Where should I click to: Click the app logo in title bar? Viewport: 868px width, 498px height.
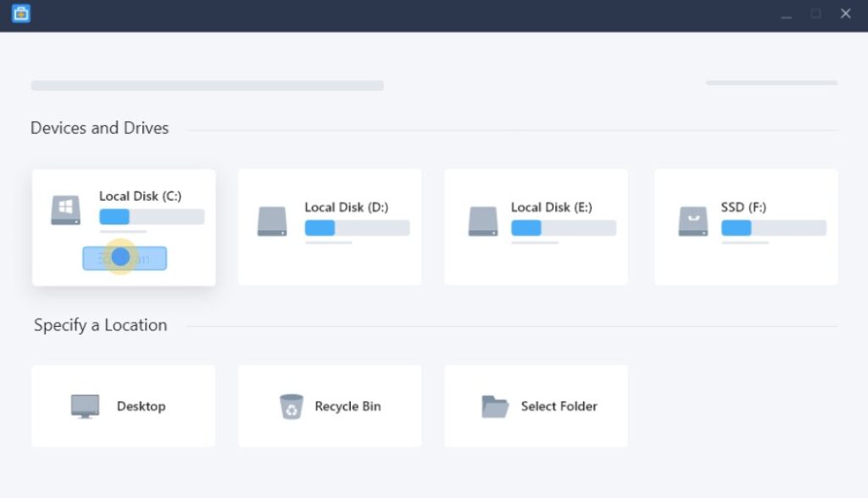[x=21, y=14]
